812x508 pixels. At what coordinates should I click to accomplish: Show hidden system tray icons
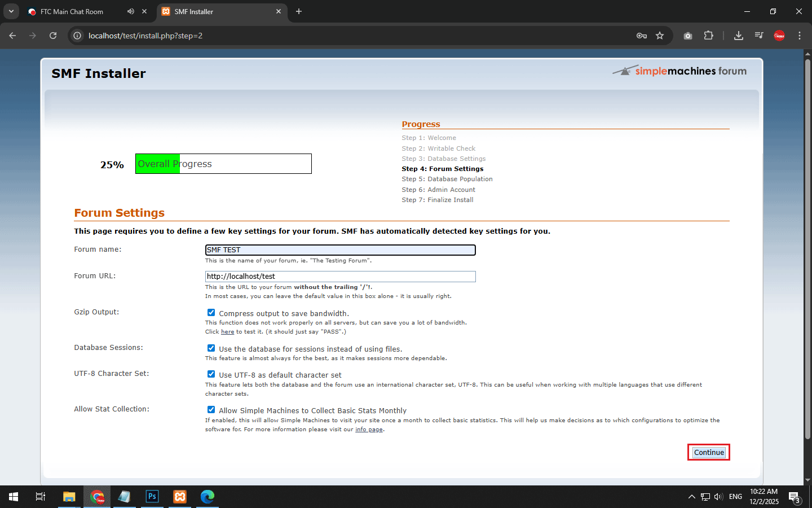691,497
